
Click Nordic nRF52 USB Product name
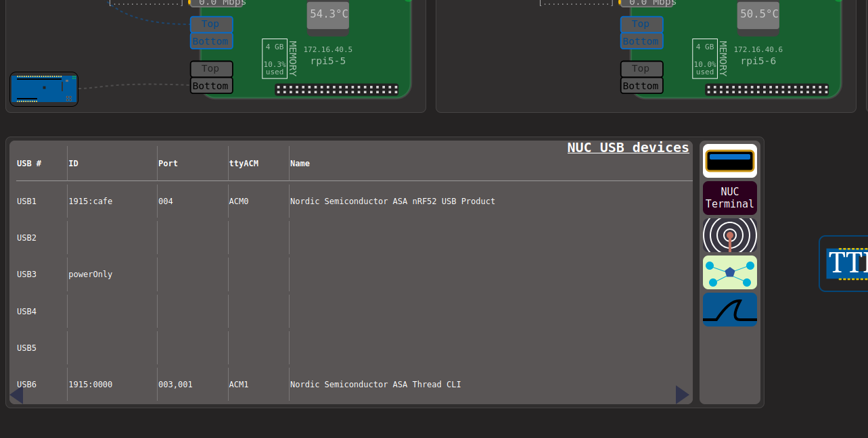pos(392,201)
